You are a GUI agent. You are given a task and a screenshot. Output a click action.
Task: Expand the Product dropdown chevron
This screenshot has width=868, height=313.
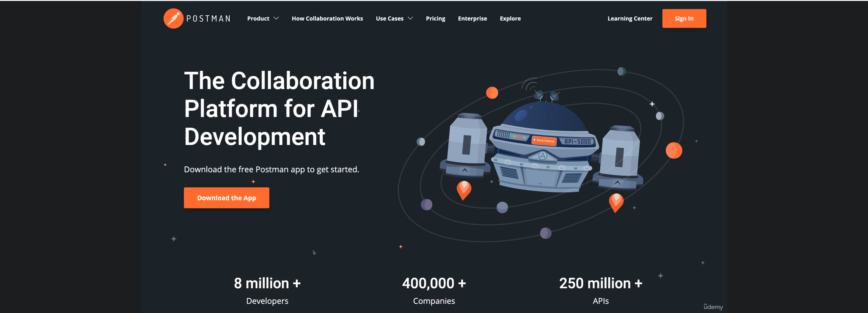276,18
